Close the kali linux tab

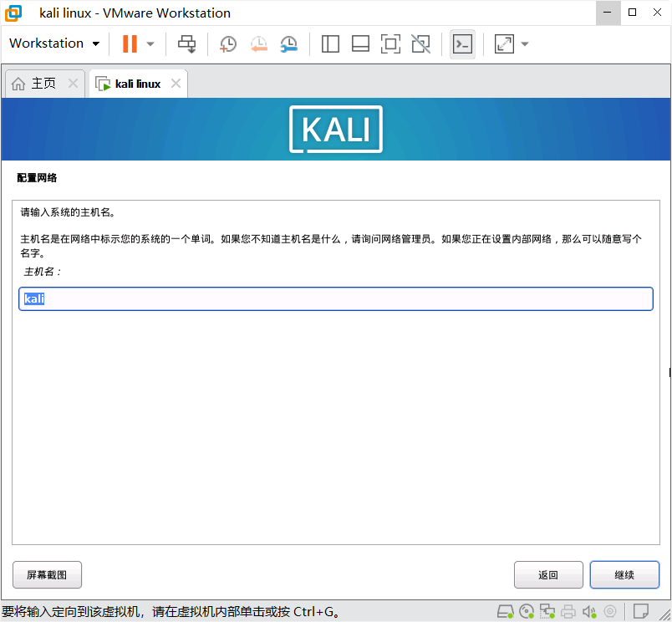click(x=176, y=83)
